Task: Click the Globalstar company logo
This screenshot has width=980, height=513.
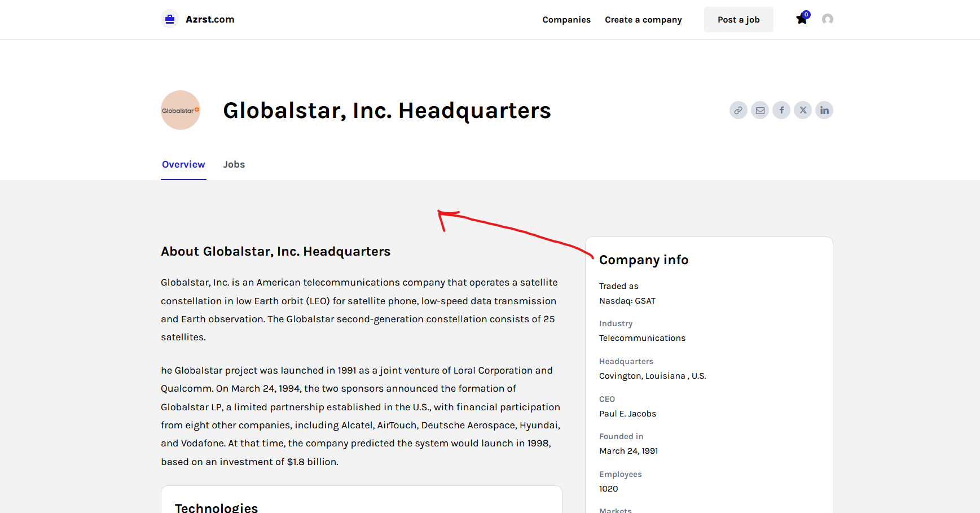Action: click(181, 110)
